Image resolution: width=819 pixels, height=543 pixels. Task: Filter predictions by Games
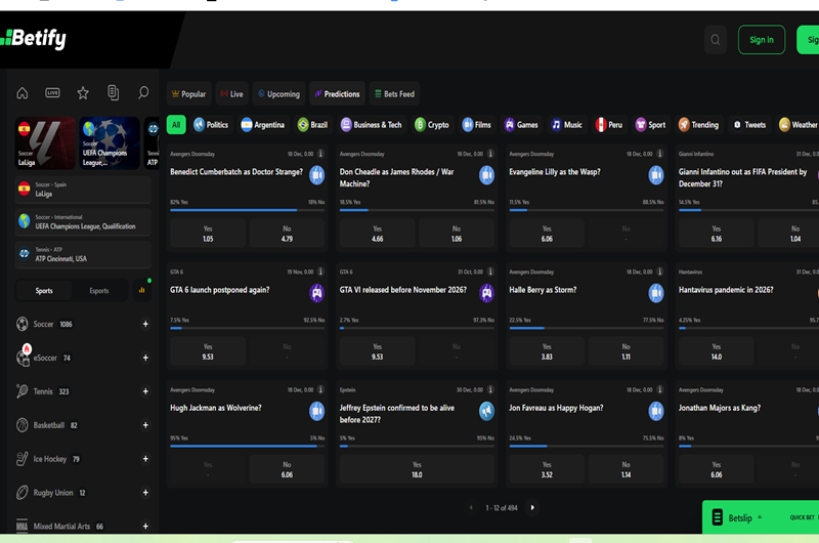pyautogui.click(x=521, y=125)
